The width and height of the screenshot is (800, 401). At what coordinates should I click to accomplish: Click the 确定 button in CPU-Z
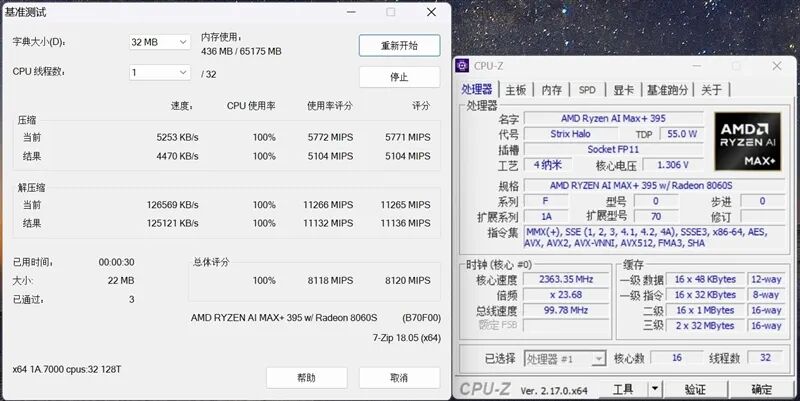(x=762, y=389)
